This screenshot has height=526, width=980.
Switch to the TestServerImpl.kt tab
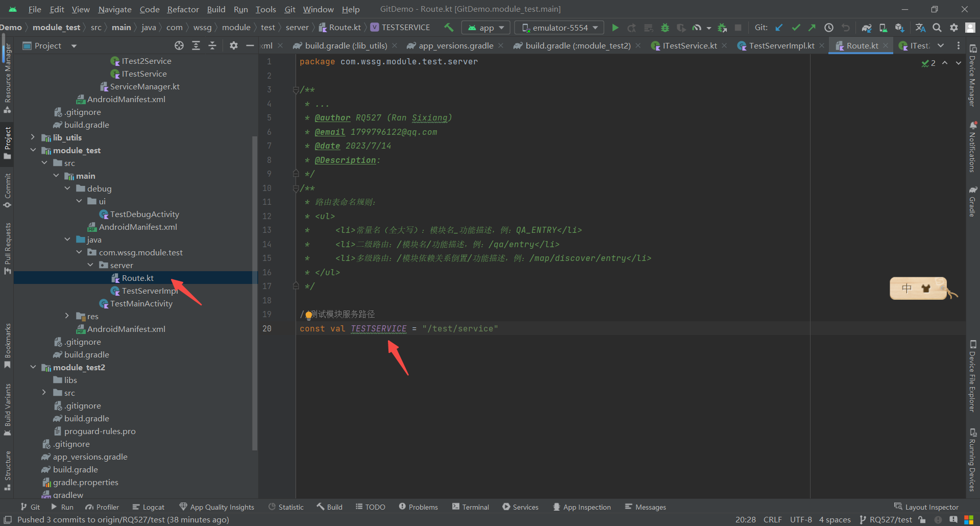pyautogui.click(x=781, y=46)
